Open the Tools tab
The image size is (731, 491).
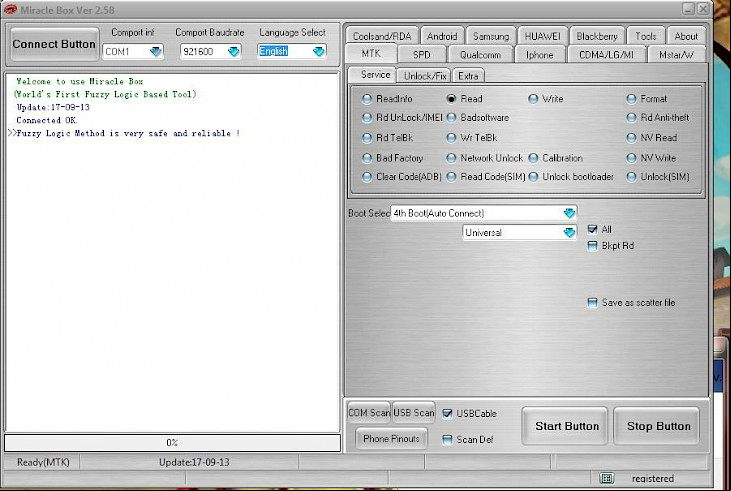coord(646,36)
